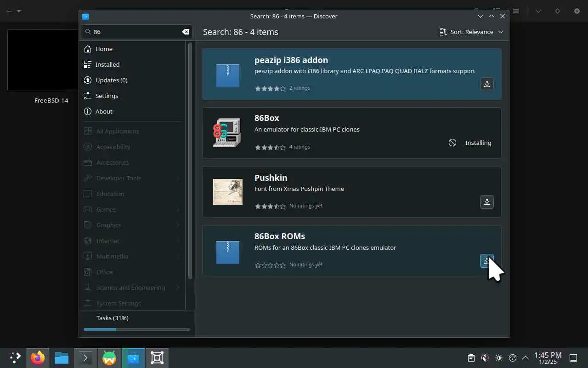The width and height of the screenshot is (588, 368).
Task: Click the Accessibility category icon
Action: pyautogui.click(x=88, y=147)
